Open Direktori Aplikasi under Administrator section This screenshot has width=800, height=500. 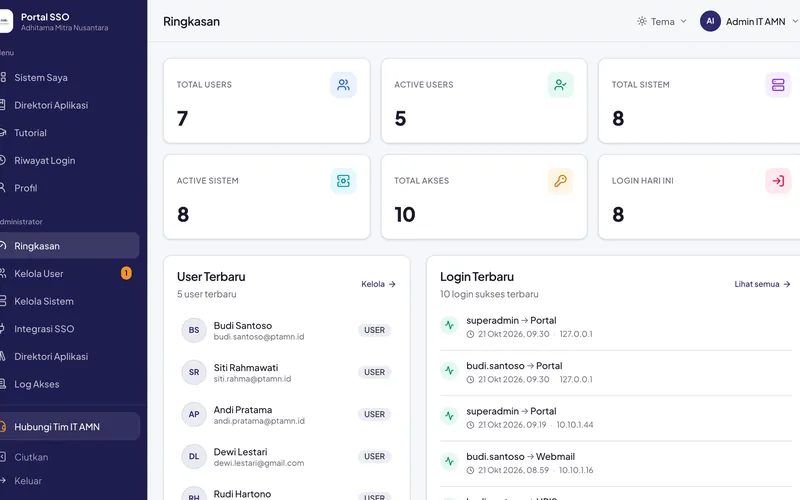click(69, 357)
